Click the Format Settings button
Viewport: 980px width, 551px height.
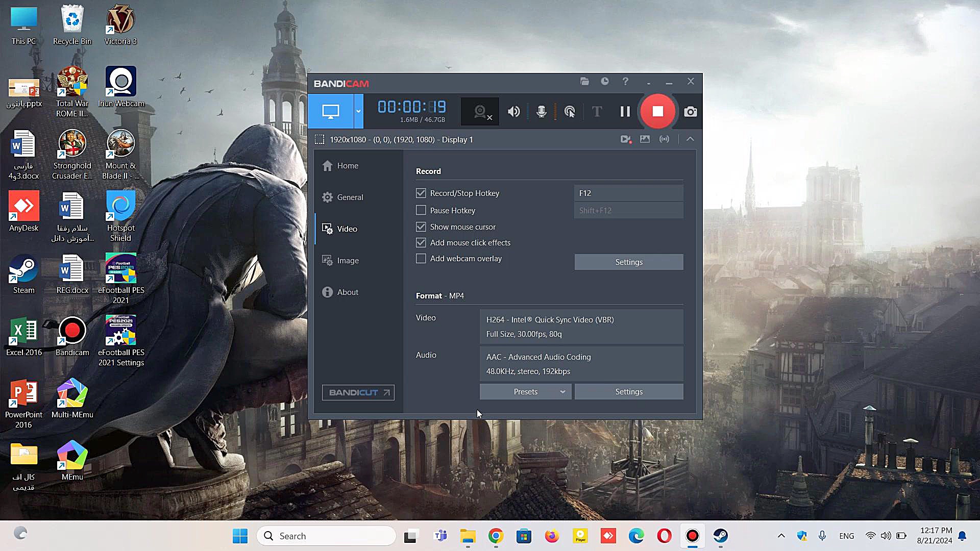click(x=628, y=392)
